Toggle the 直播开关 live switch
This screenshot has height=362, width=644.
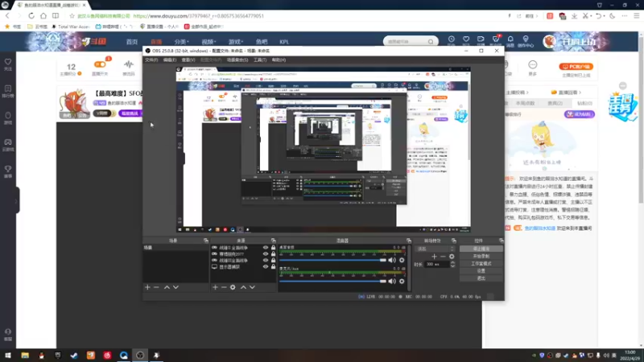pos(100,64)
